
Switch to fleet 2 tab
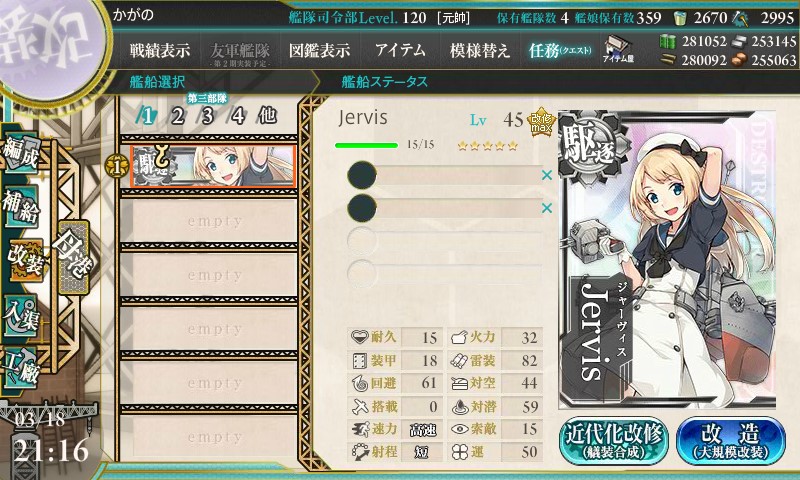[178, 116]
